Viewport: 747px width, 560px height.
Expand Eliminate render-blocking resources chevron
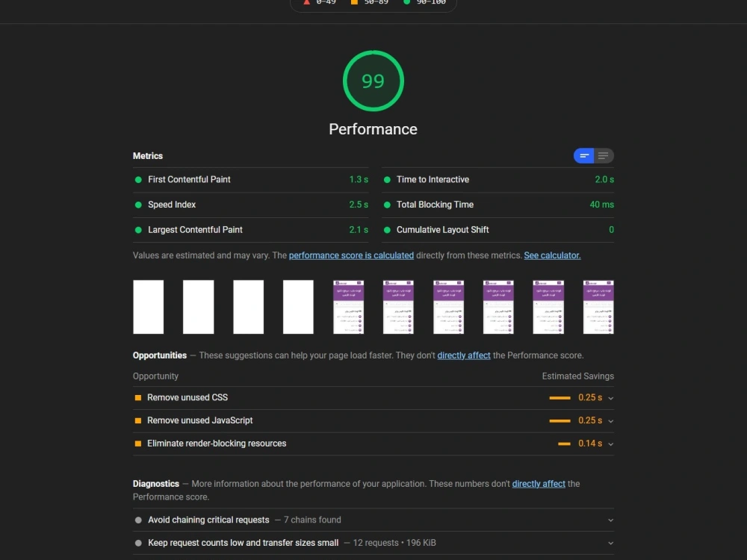point(611,444)
